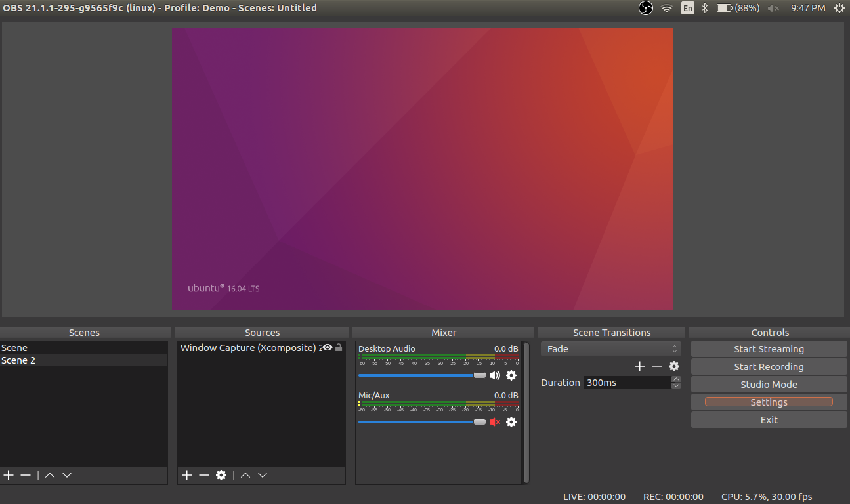Click Sources panel header
Image resolution: width=850 pixels, height=504 pixels.
262,333
